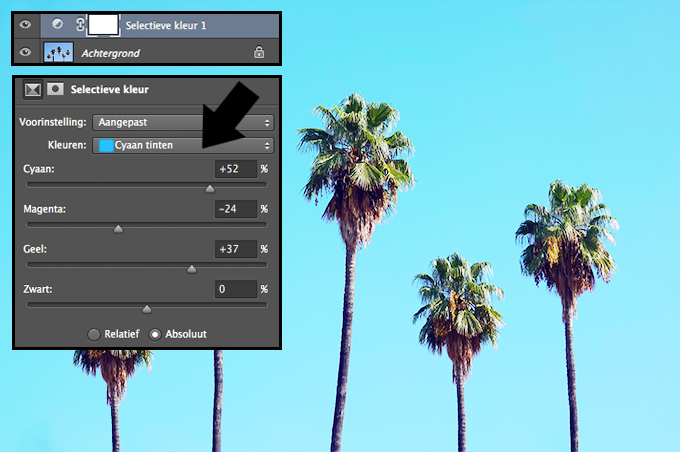The height and width of the screenshot is (452, 680).
Task: Click the Magenta value field showing -24
Action: pyautogui.click(x=235, y=209)
